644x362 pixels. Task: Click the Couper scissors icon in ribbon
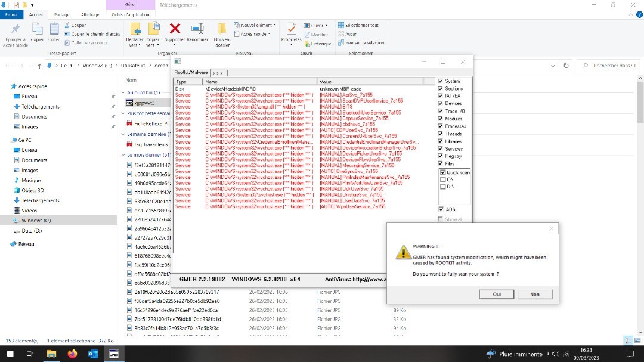pos(67,26)
